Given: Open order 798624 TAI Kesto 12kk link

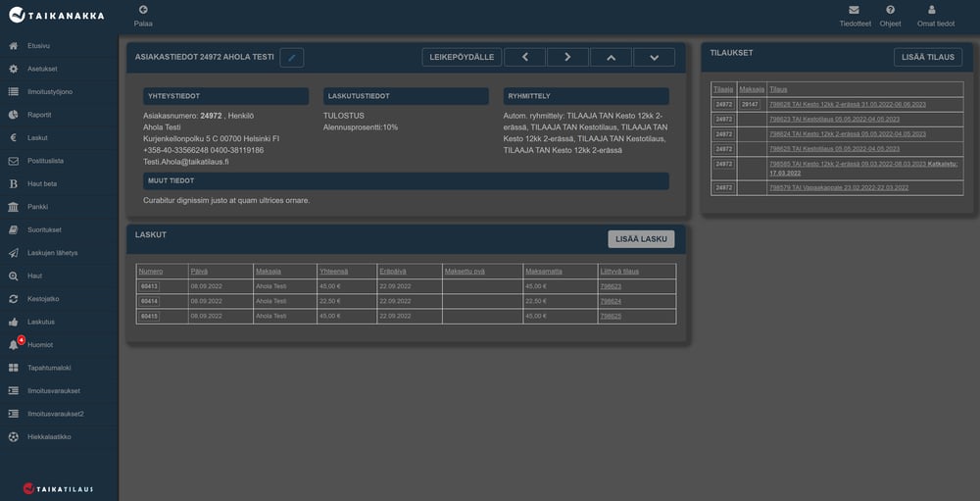Looking at the screenshot, I should pyautogui.click(x=848, y=134).
